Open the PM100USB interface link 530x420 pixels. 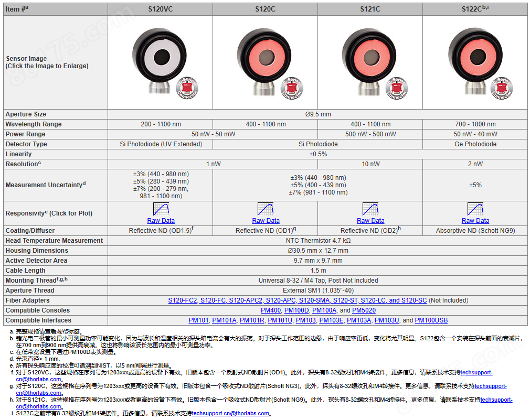coord(431,320)
